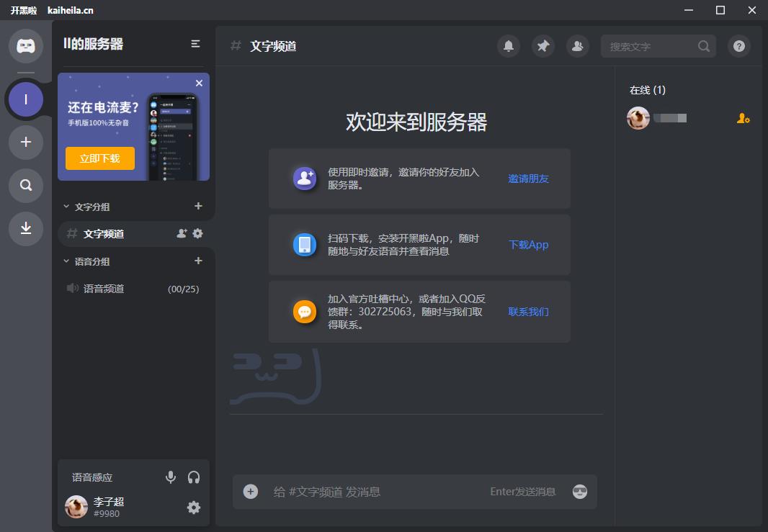Select the 文字频道 text channel

click(104, 234)
